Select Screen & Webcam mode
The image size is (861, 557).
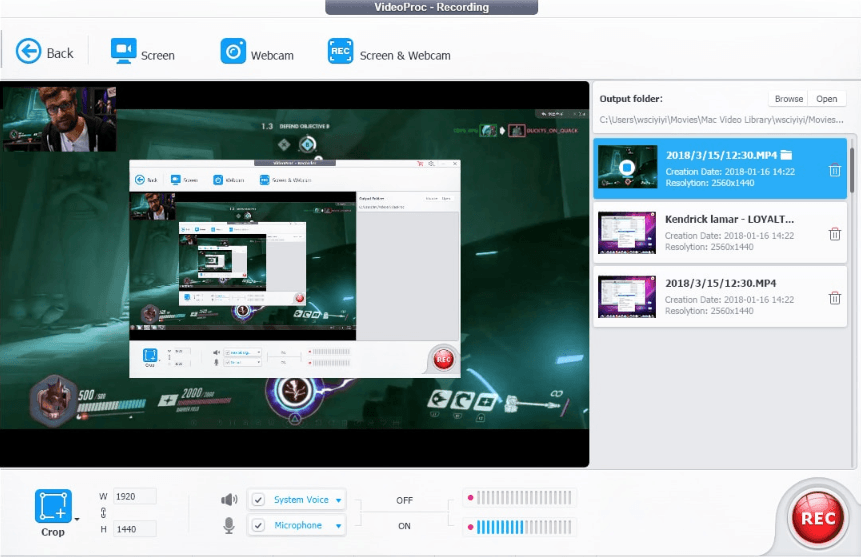coord(389,52)
